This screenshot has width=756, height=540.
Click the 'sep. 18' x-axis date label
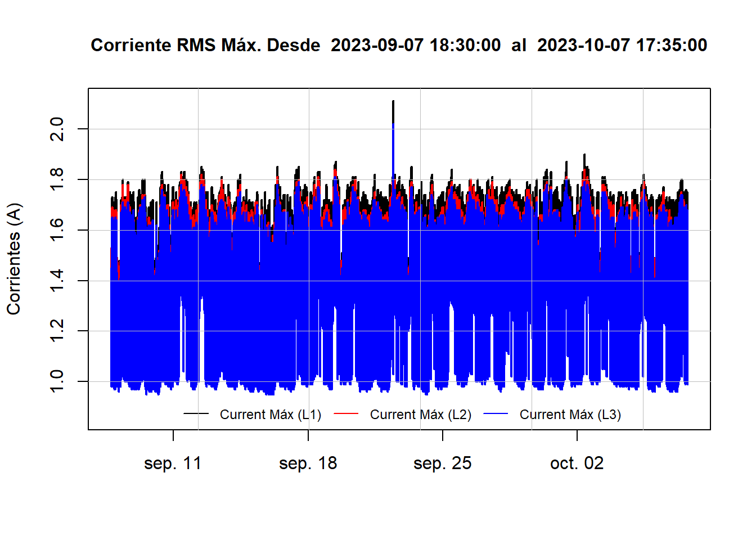(308, 463)
